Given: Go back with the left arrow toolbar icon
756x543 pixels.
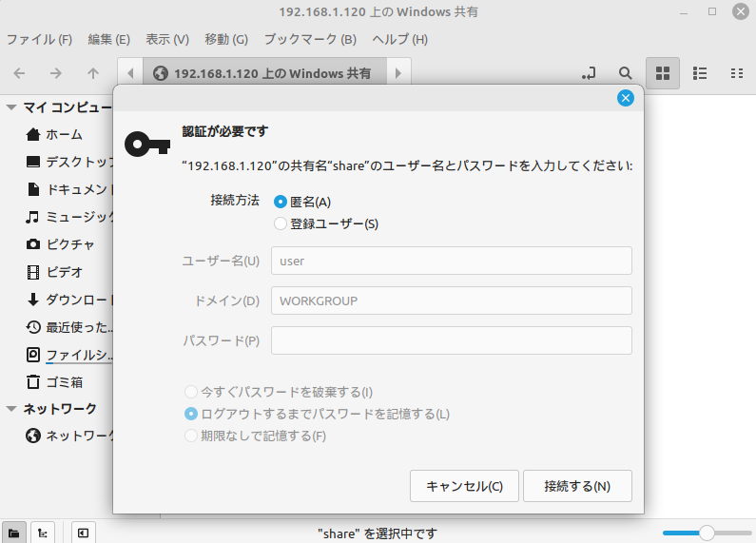Looking at the screenshot, I should tap(19, 73).
